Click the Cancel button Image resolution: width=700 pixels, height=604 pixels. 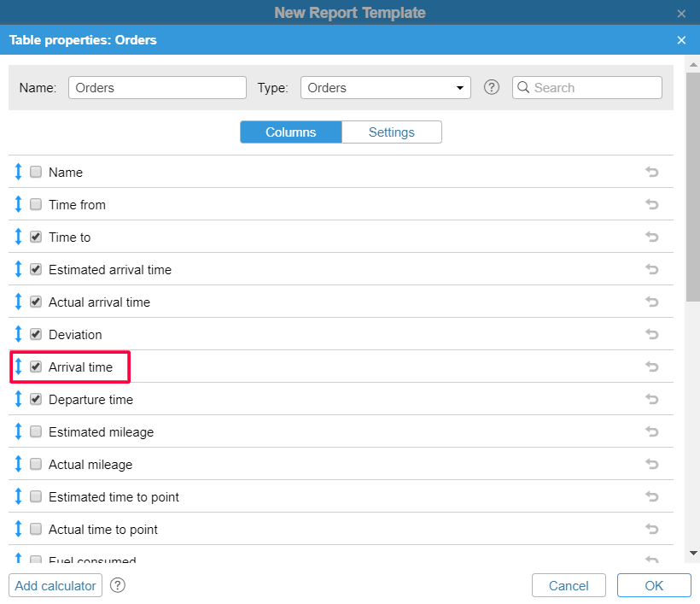pos(569,585)
